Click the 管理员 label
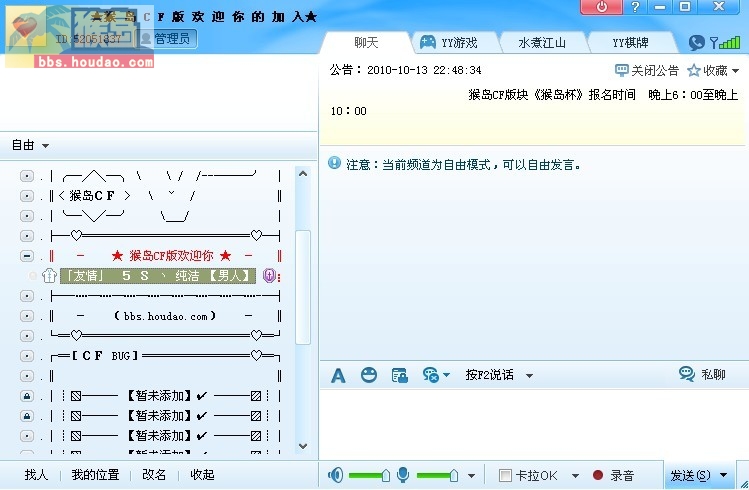Screen dimensions: 749x490 tap(172, 38)
